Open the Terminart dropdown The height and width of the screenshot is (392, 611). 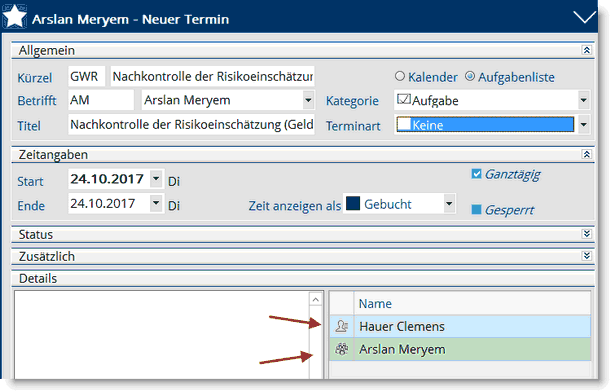[584, 125]
